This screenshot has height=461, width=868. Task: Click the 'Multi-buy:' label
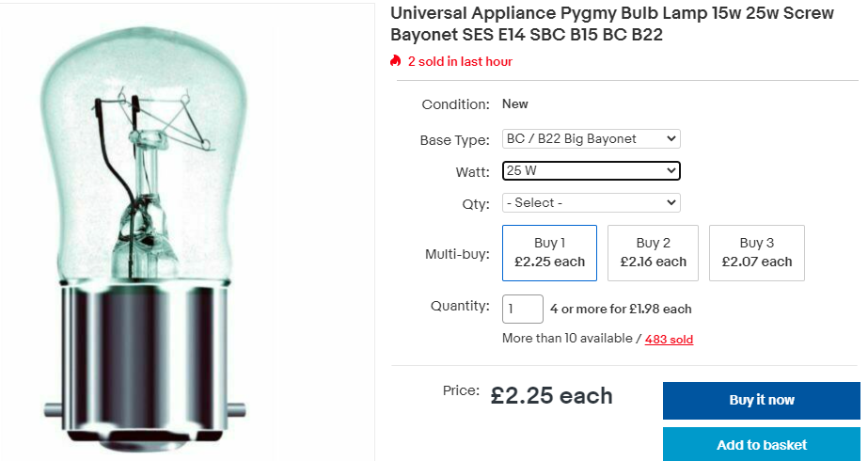[455, 254]
